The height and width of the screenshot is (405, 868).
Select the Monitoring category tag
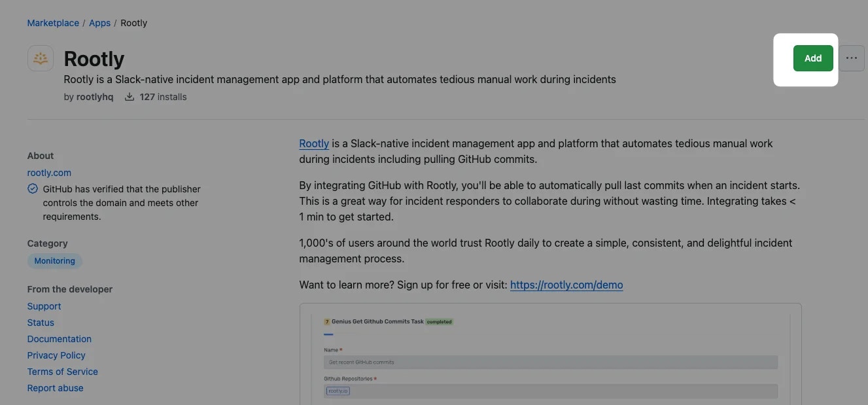click(55, 261)
